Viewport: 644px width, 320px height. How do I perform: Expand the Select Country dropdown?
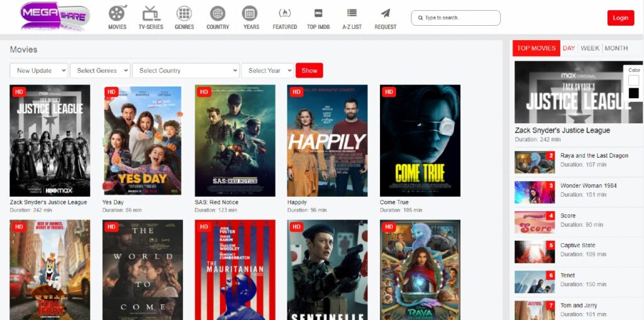tap(186, 70)
